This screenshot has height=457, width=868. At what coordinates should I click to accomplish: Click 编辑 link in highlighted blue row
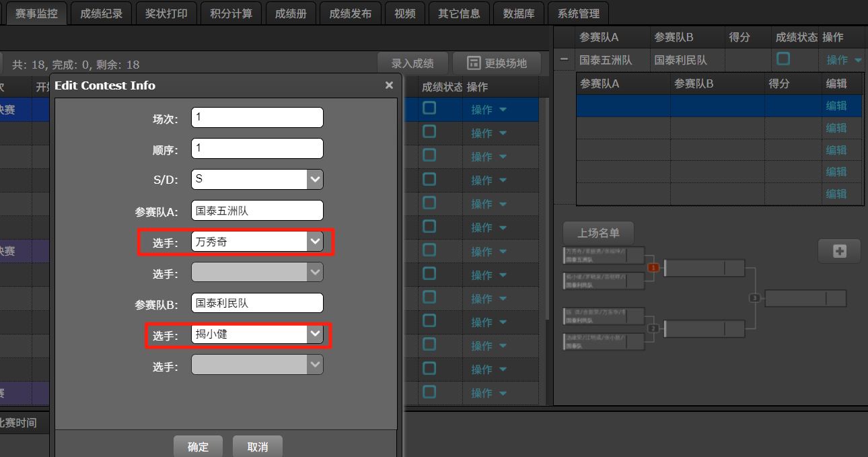[x=836, y=106]
